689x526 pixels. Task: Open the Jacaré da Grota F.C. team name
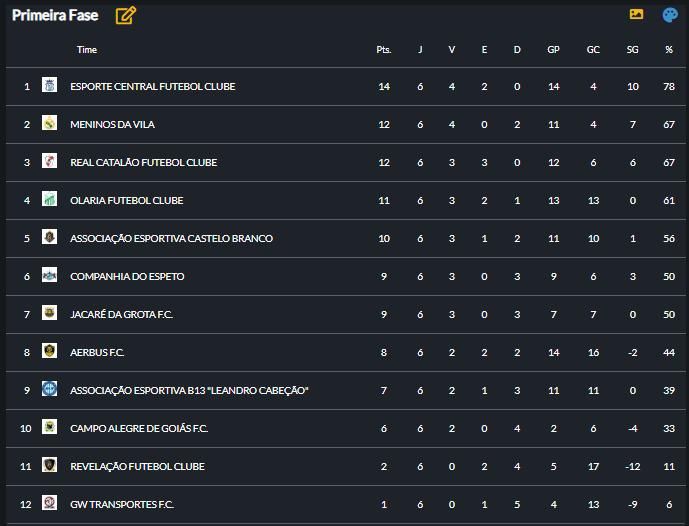[x=121, y=314]
